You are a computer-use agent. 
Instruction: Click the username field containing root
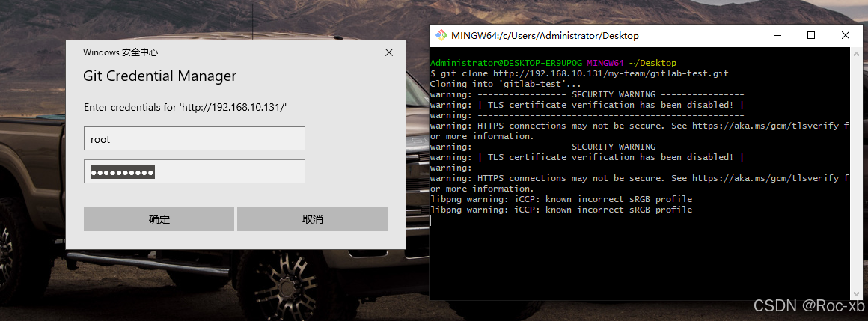(x=195, y=138)
